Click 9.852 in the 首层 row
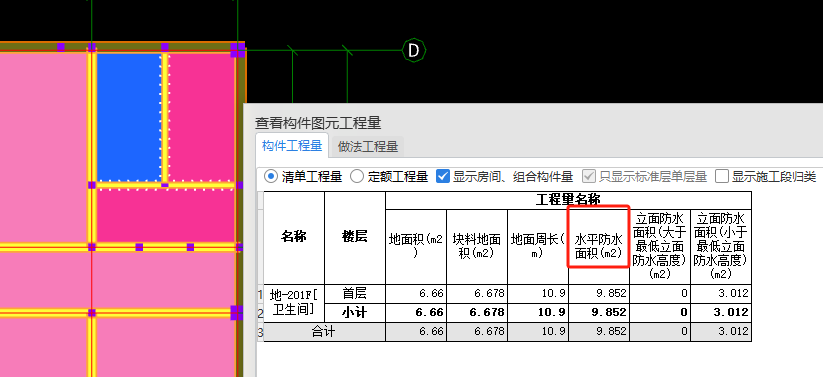This screenshot has height=377, width=823. point(598,294)
